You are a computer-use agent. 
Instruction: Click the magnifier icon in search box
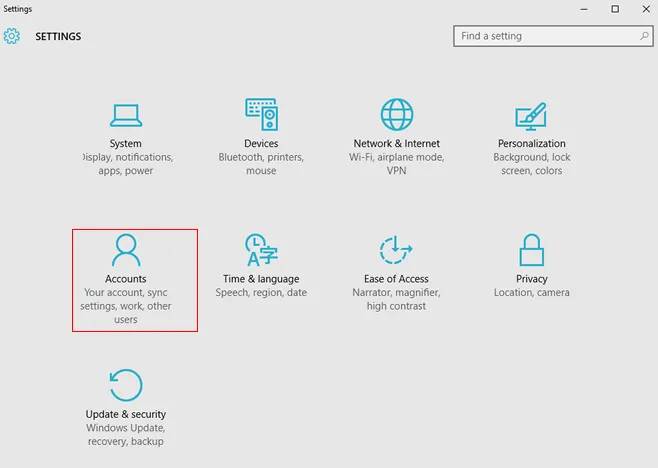tap(644, 36)
